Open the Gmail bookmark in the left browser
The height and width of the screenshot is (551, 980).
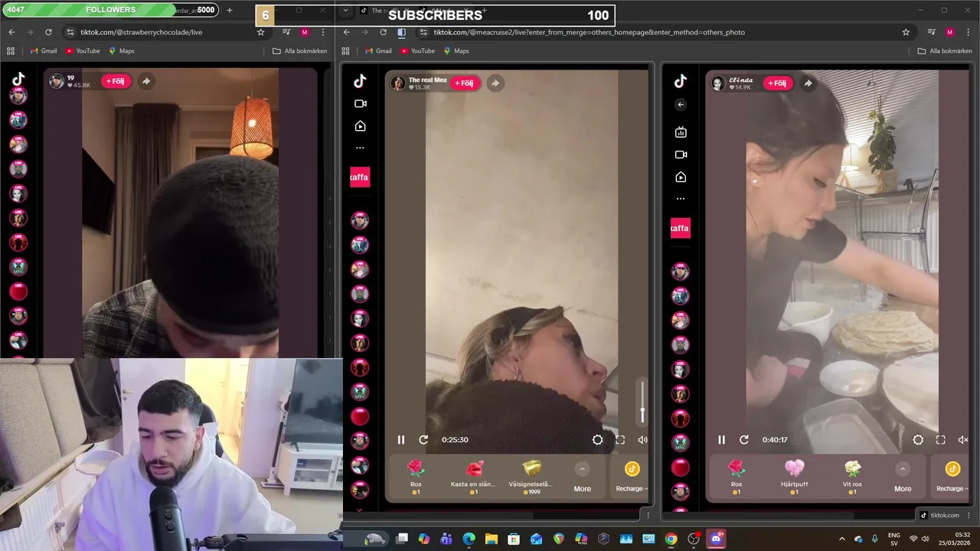(43, 51)
